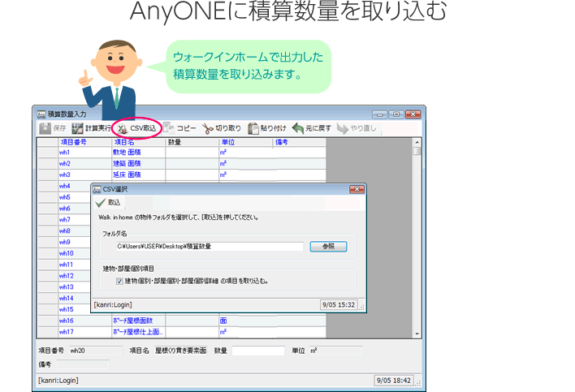The width and height of the screenshot is (575, 392).
Task: Select the wh10 row cell
Action: coord(75,253)
